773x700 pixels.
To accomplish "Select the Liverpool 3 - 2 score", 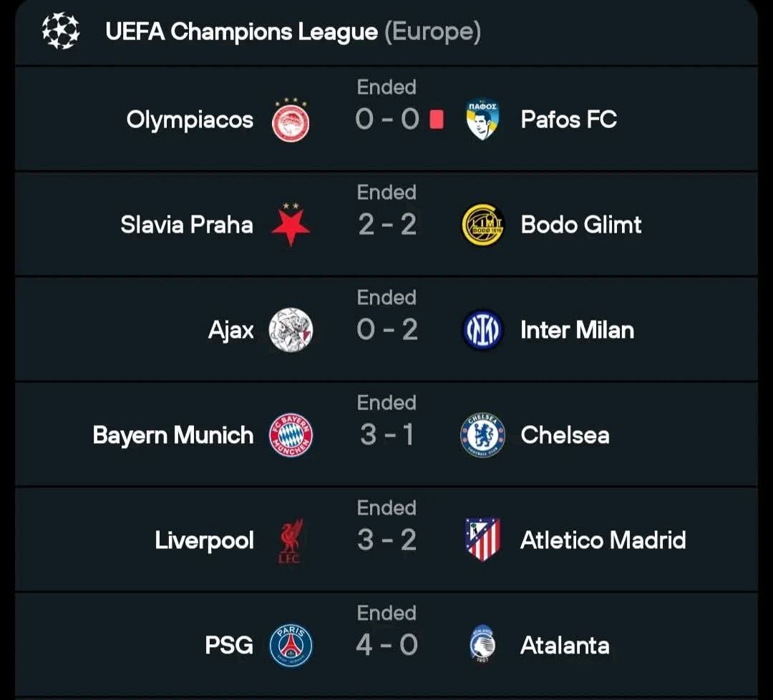I will coord(386,540).
